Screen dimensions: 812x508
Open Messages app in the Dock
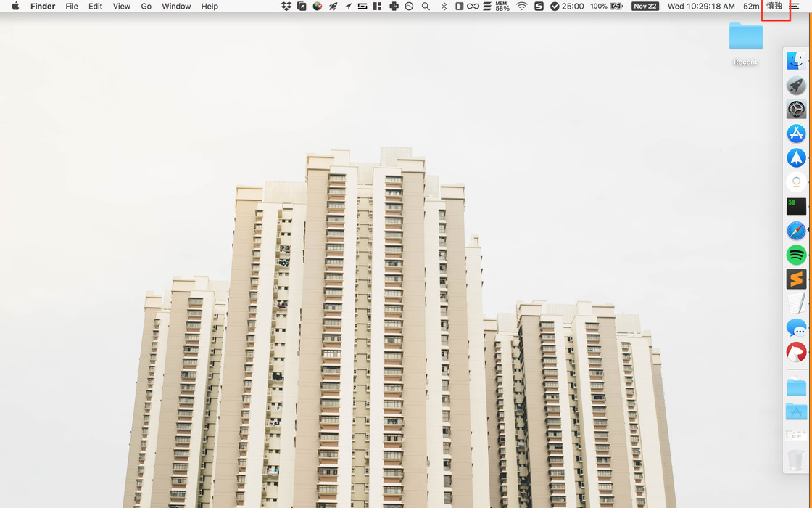click(x=796, y=328)
